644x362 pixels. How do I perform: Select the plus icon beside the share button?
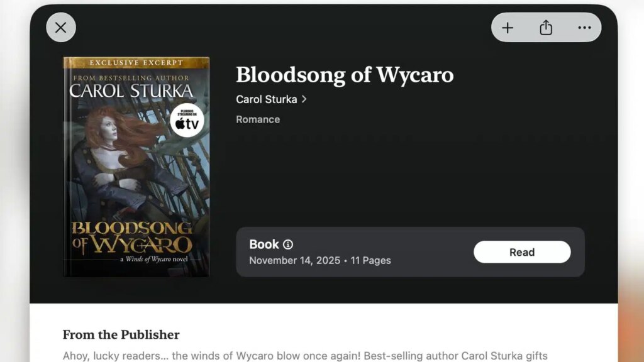tap(508, 28)
